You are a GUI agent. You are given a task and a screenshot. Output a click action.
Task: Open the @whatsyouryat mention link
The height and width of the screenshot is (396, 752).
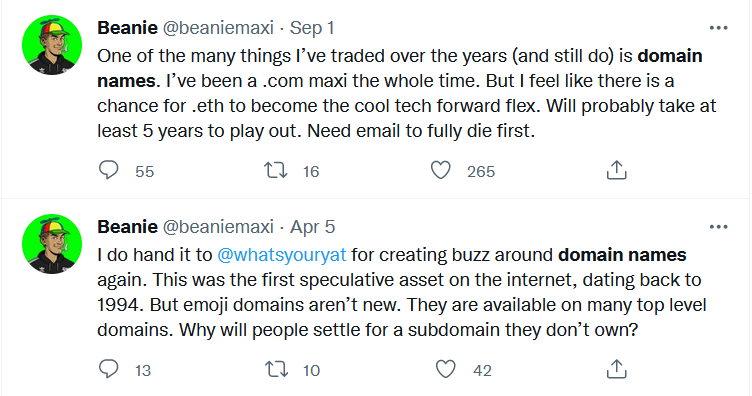(x=282, y=255)
